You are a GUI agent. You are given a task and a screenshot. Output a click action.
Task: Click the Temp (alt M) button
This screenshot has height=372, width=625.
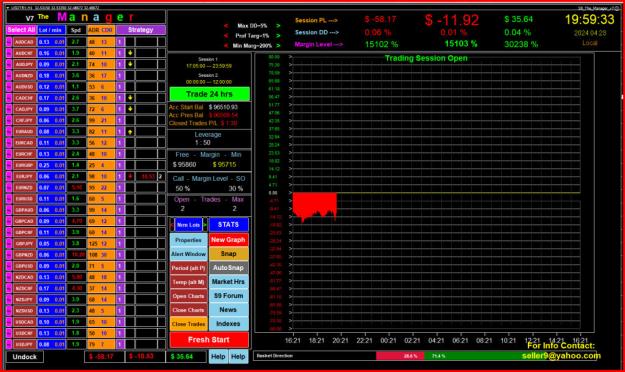(x=189, y=282)
